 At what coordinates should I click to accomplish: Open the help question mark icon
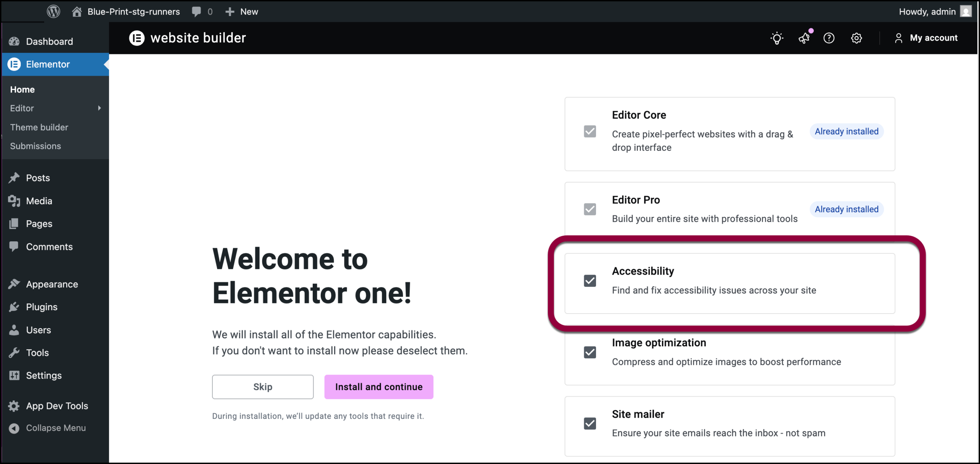[829, 38]
